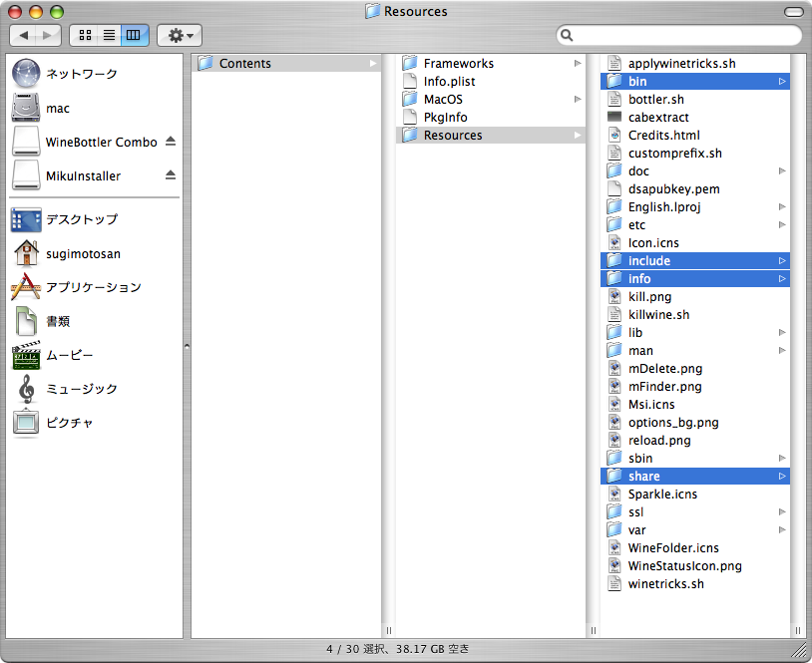
Task: Go back with the left arrow button
Action: (x=23, y=35)
